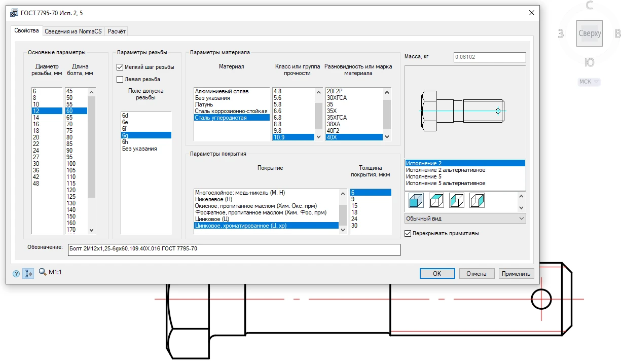
Task: Select the front face view cube icon
Action: (x=416, y=201)
